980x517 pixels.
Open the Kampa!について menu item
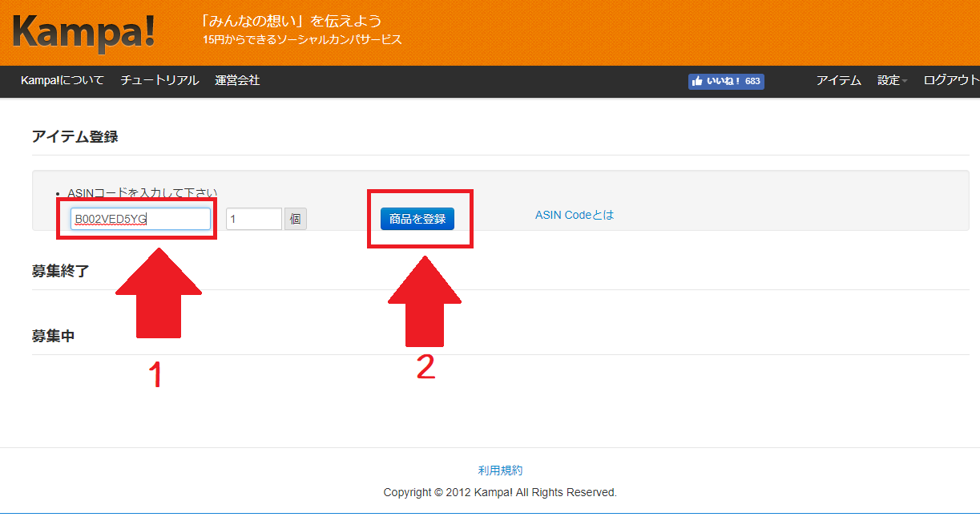coord(63,80)
